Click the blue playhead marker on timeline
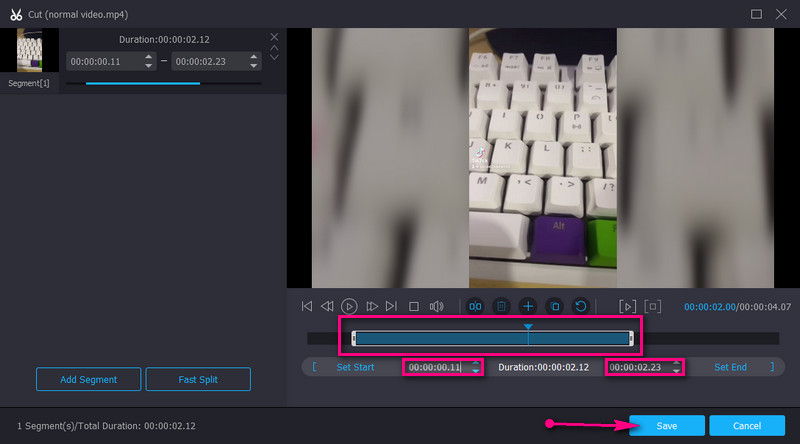 point(528,327)
